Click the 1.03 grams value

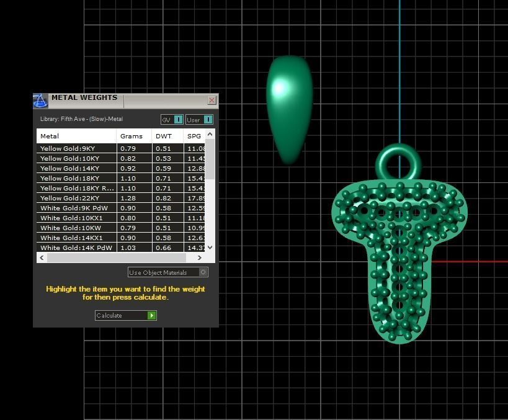[x=128, y=248]
